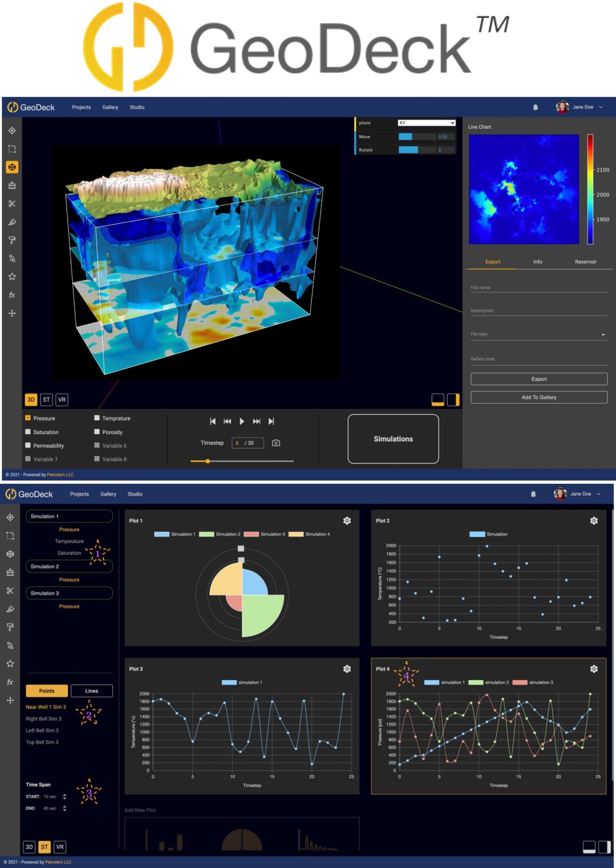Screen dimensions: 616x868
Task: Open Gallery in the upper navigation bar
Action: pos(110,107)
